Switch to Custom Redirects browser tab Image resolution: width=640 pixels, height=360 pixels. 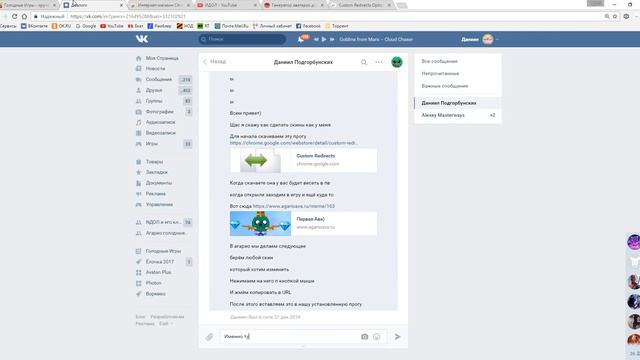click(x=360, y=5)
